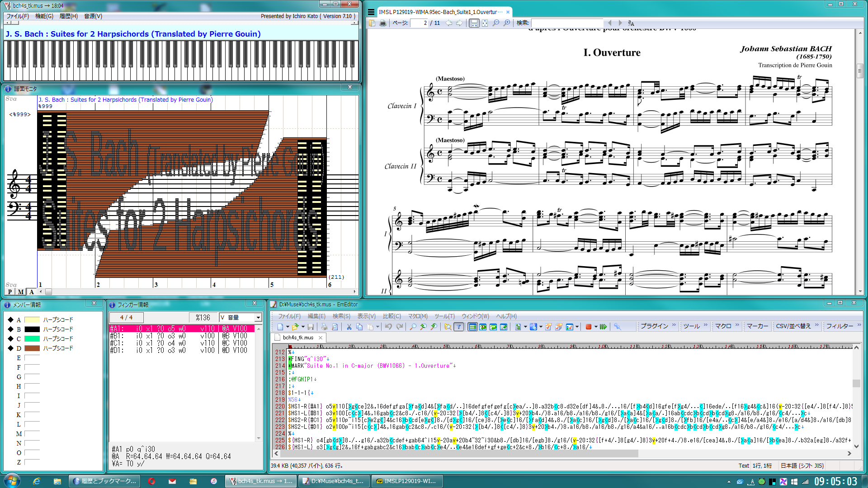The height and width of the screenshot is (488, 868).
Task: Run the macro with green play icon
Action: point(603,327)
